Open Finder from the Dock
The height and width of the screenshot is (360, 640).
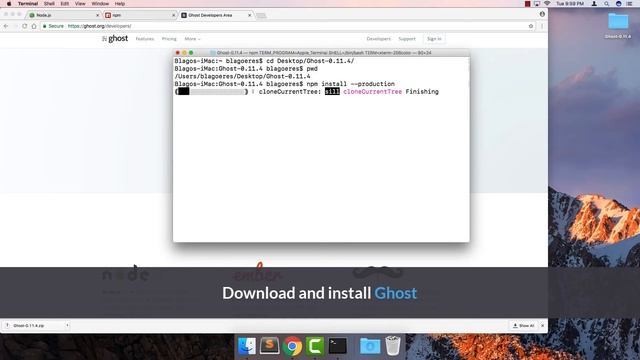point(247,346)
